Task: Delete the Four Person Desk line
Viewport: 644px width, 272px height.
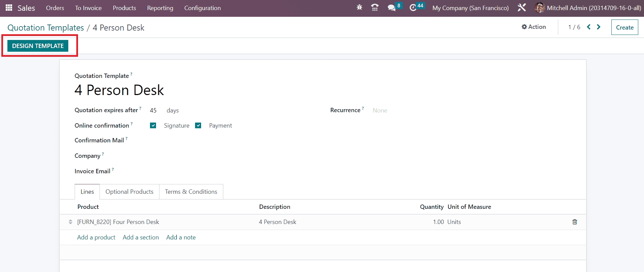Action: tap(574, 222)
